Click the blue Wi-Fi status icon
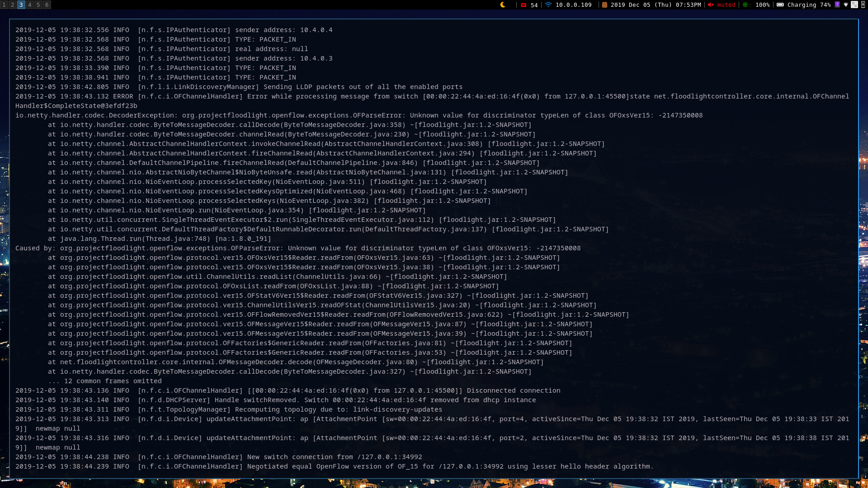 click(x=548, y=5)
